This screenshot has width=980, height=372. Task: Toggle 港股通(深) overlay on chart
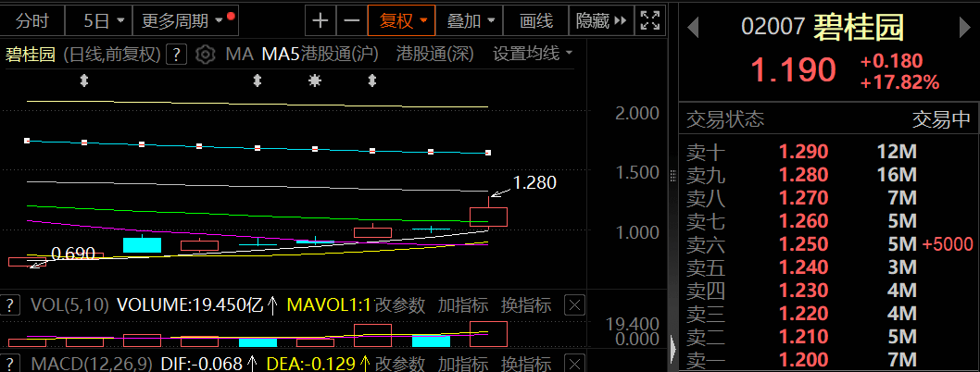434,54
